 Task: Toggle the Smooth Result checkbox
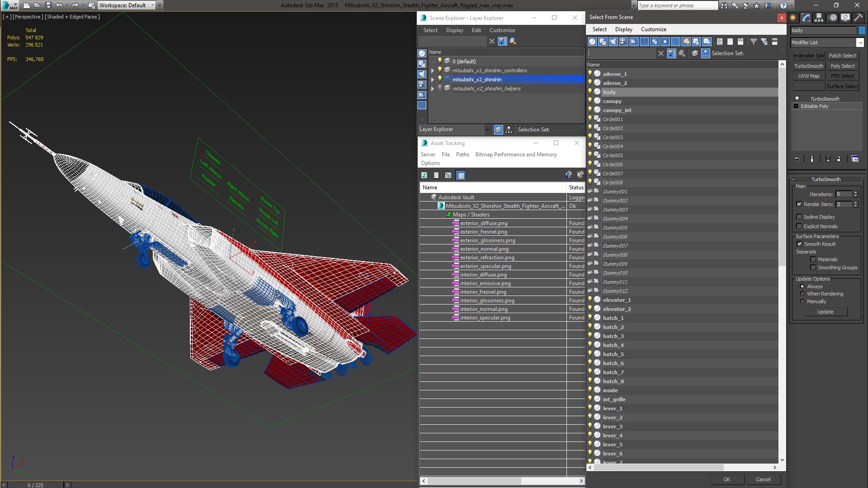click(x=799, y=244)
